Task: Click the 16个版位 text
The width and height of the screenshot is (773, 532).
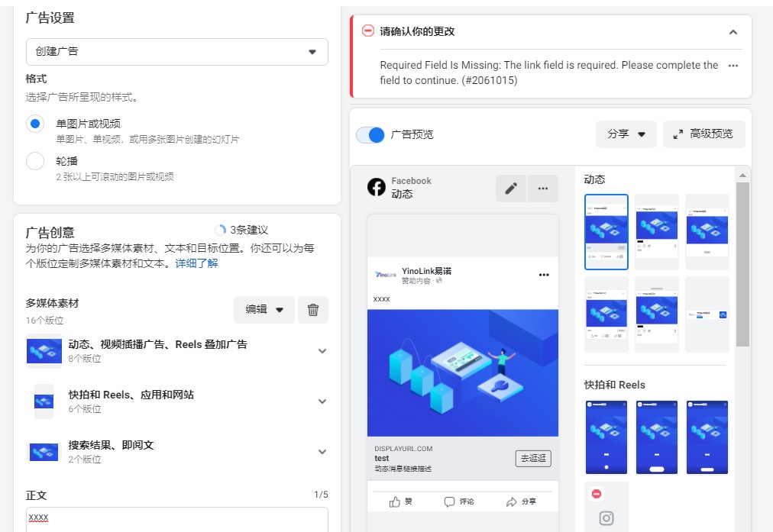Action: tap(45, 321)
